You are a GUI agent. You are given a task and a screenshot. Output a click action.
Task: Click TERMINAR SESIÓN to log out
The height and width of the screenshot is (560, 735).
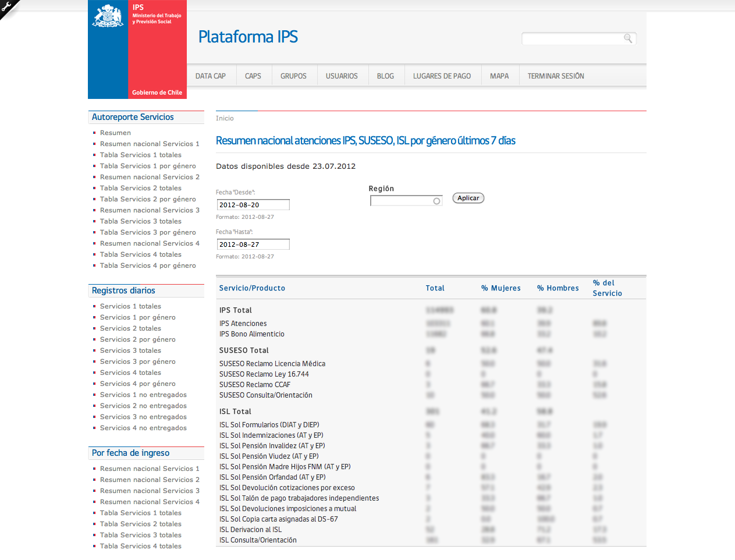[x=555, y=76]
